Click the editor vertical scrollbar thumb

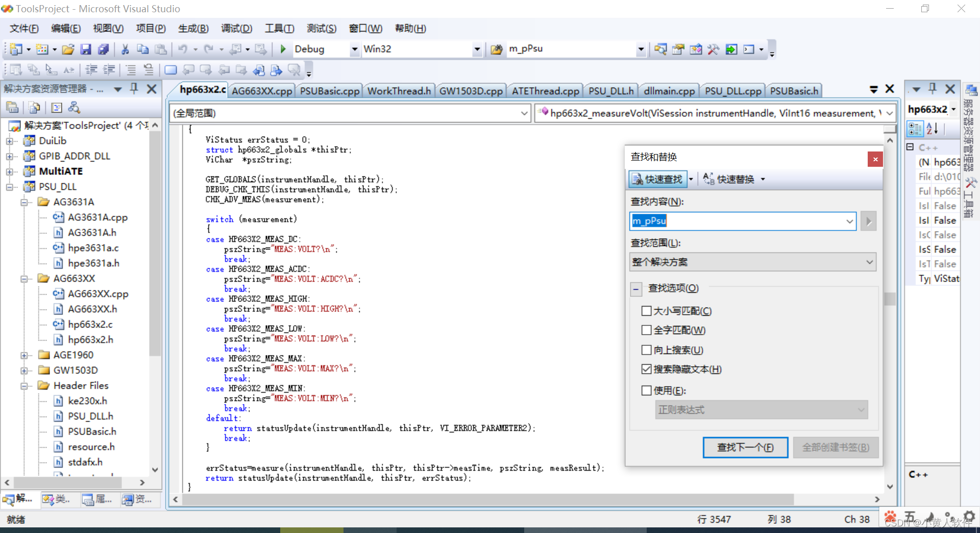tap(890, 298)
